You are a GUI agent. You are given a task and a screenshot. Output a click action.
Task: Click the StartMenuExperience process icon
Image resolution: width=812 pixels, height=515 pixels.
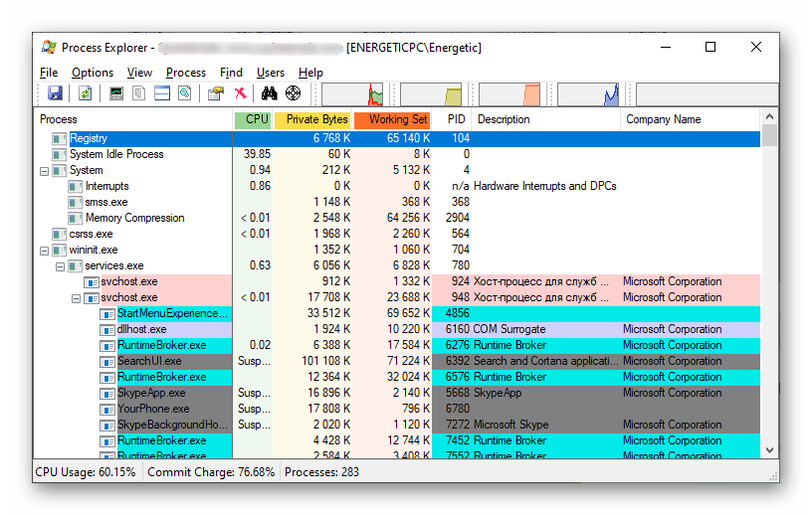tap(107, 313)
